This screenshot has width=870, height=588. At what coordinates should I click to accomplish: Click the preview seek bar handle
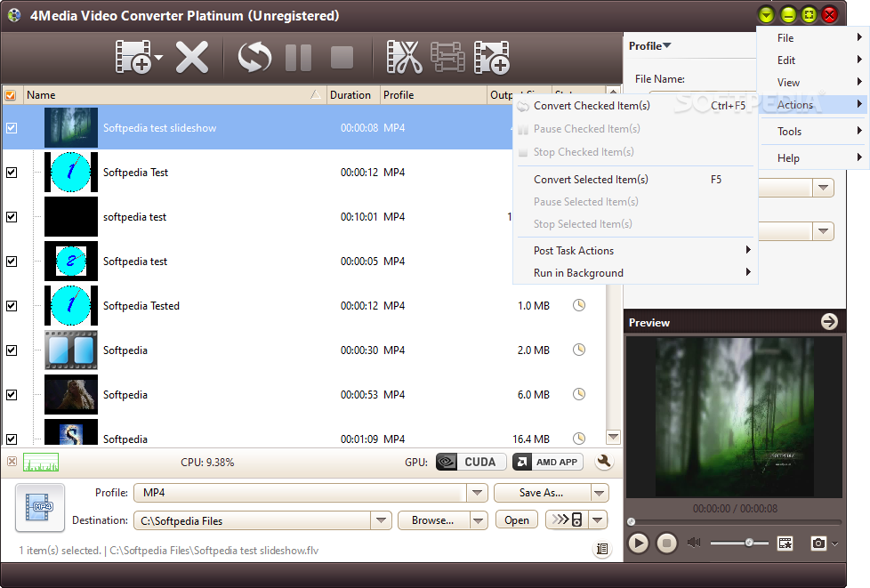pyautogui.click(x=631, y=521)
